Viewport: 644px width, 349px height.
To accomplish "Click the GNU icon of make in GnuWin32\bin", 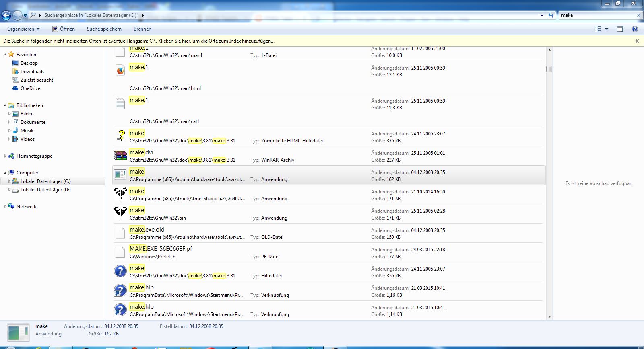I will 120,214.
